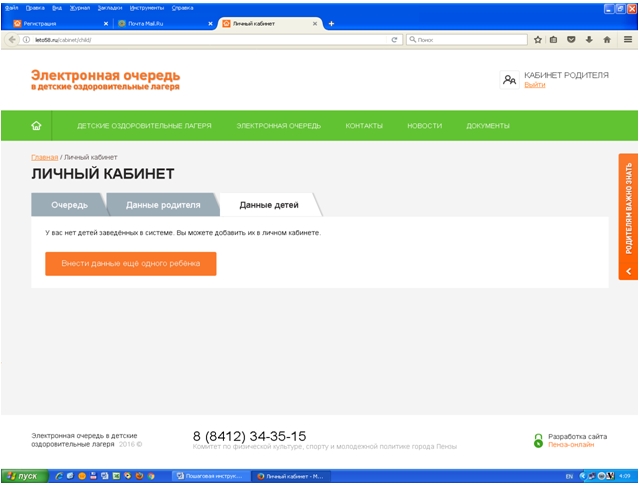This screenshot has width=640, height=486.
Task: Click the parent cabinet user icon
Action: [509, 80]
